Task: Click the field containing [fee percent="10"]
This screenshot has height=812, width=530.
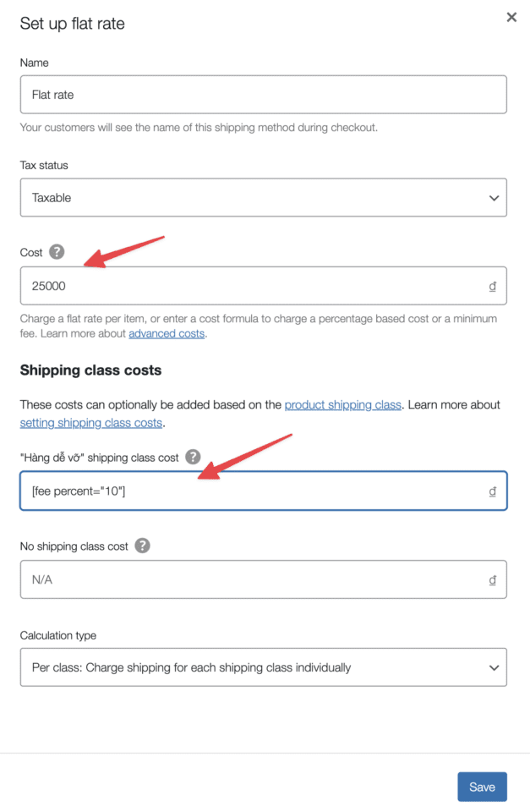Action: pyautogui.click(x=254, y=491)
